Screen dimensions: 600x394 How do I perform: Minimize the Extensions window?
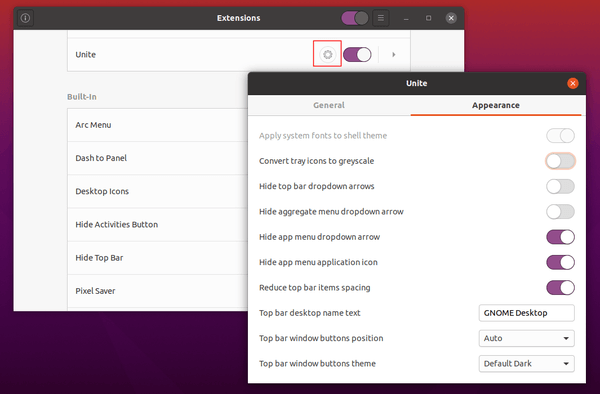point(406,18)
